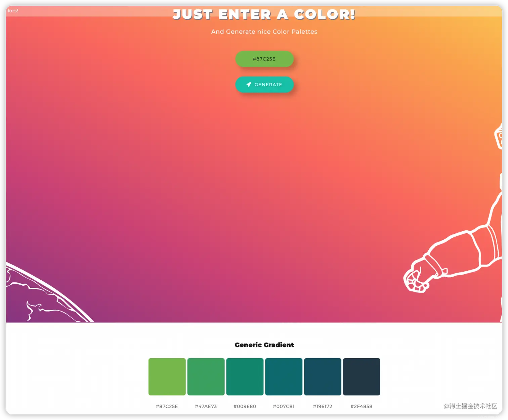Click the #2F4858 hex label

point(362,406)
